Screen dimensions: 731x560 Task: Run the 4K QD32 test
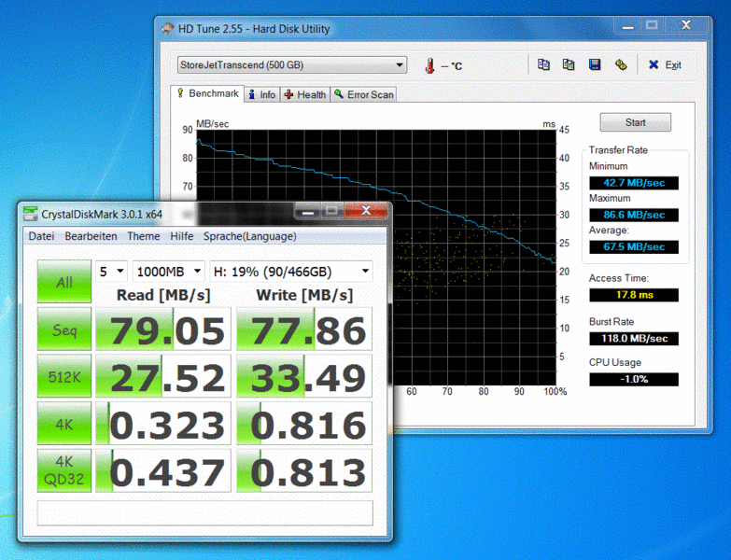coord(64,470)
